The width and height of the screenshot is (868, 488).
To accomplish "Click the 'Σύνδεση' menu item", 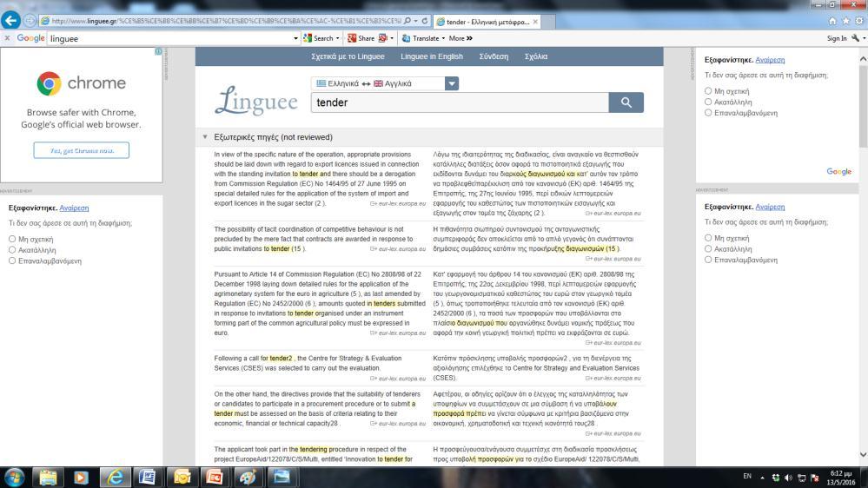I will 494,56.
